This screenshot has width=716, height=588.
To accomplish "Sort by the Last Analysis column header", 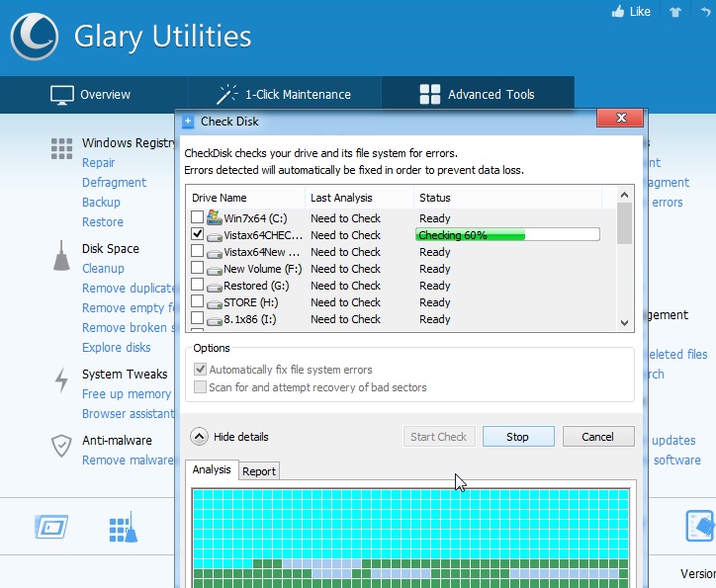I will point(359,198).
